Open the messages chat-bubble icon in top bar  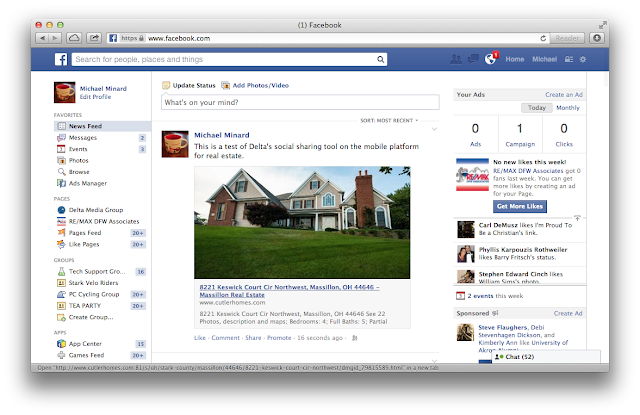(x=473, y=59)
